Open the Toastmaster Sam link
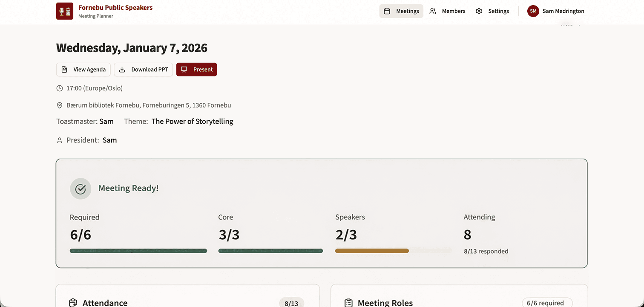Viewport: 644px width, 307px height. click(x=106, y=121)
